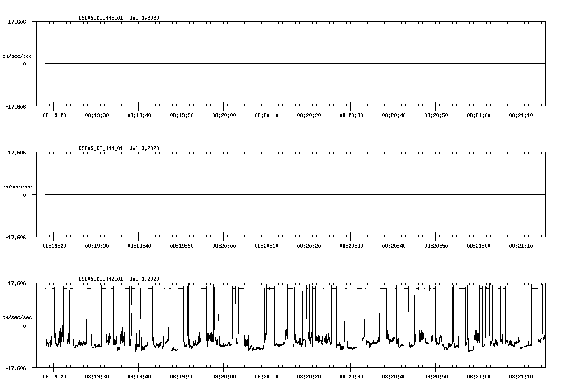
Task: Click 08:19:40 time label under HNZ plot
Action: [139, 376]
